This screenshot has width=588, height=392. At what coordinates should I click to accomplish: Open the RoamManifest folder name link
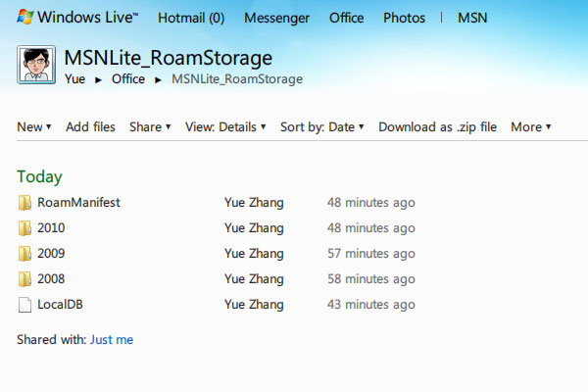pos(78,203)
